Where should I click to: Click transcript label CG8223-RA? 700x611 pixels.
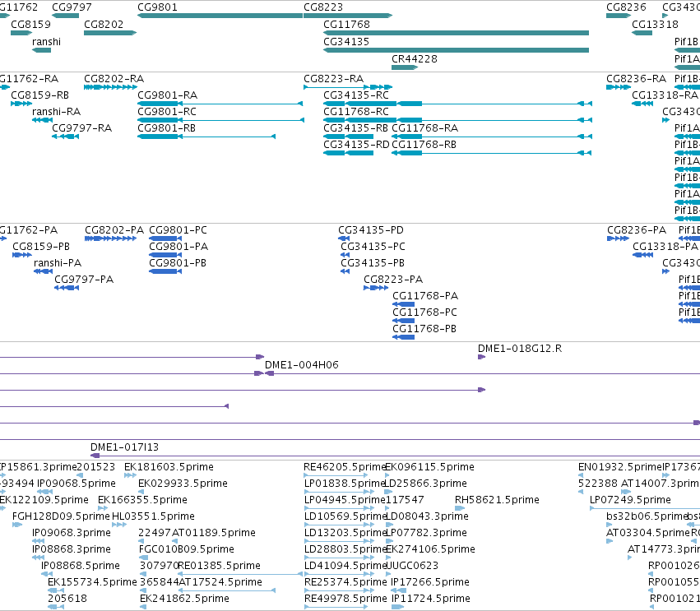click(x=333, y=79)
